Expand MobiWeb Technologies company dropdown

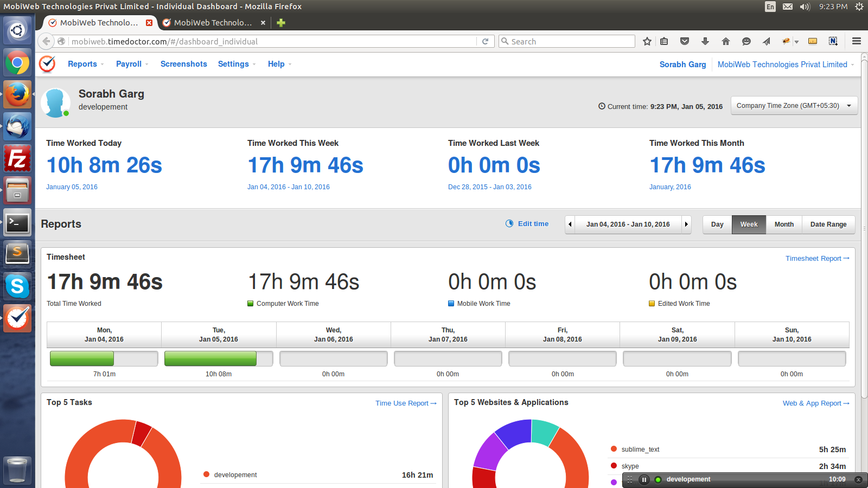[x=786, y=65]
